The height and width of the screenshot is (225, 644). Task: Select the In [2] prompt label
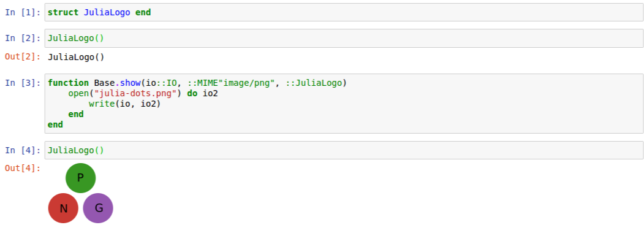(23, 38)
